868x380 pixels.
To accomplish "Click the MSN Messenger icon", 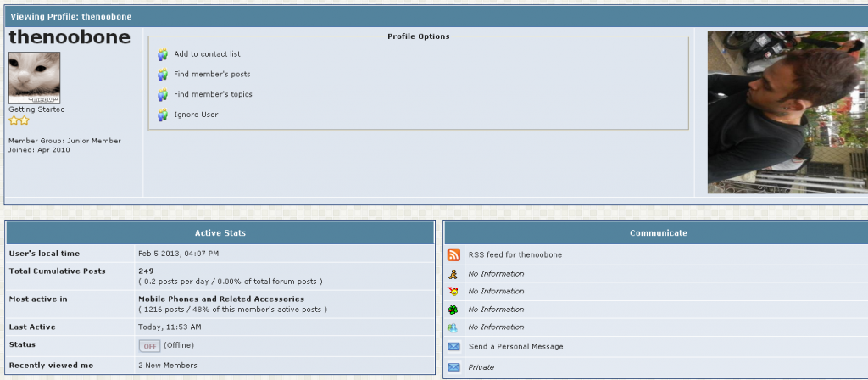I will coord(453,327).
